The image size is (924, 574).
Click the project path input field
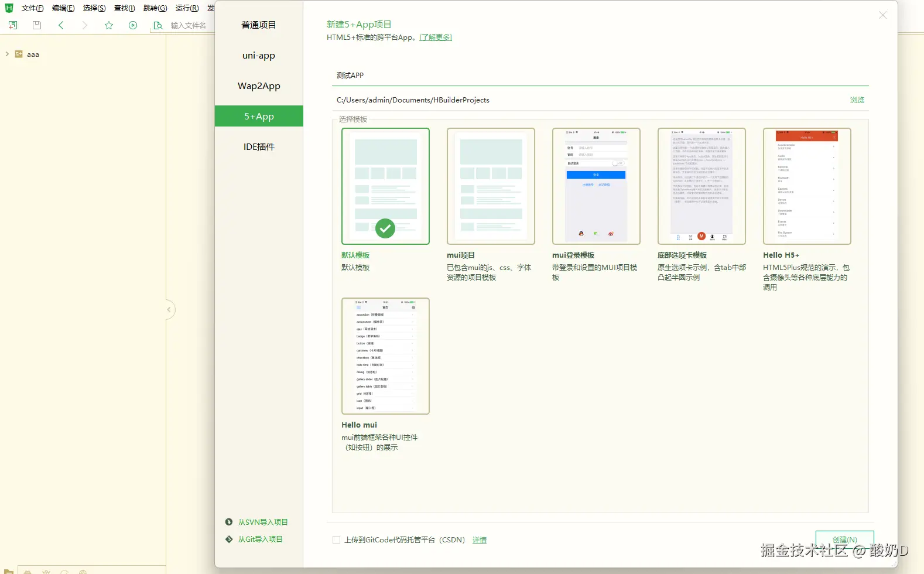coord(588,100)
